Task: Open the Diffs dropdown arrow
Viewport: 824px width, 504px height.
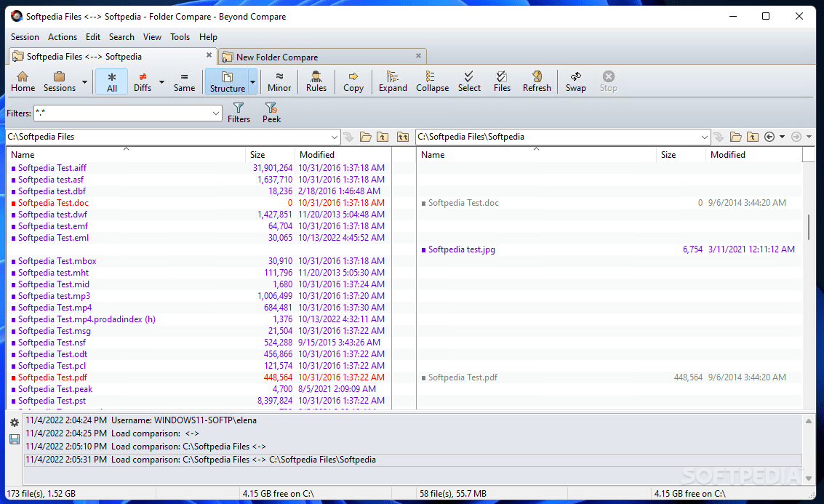Action: pyautogui.click(x=162, y=82)
